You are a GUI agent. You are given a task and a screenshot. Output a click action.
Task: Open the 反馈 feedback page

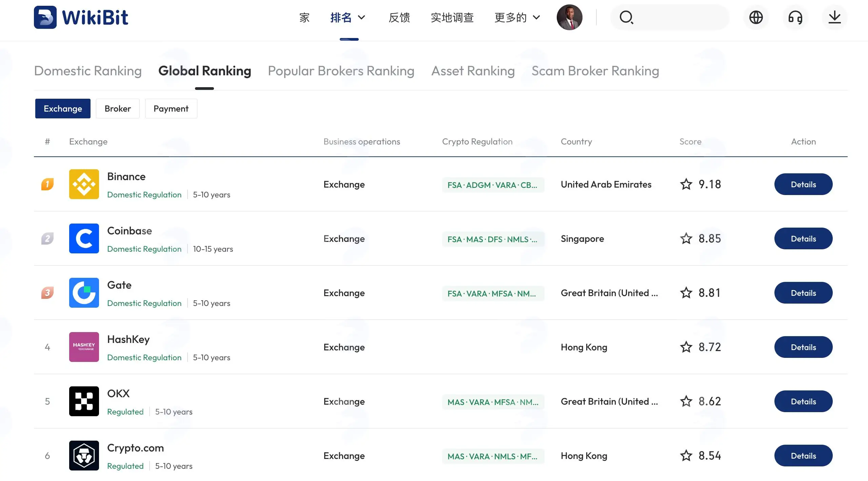[x=399, y=17]
